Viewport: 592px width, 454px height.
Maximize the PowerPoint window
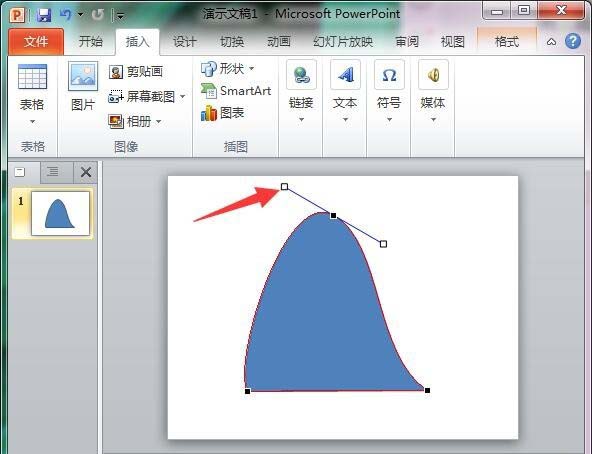(x=524, y=11)
